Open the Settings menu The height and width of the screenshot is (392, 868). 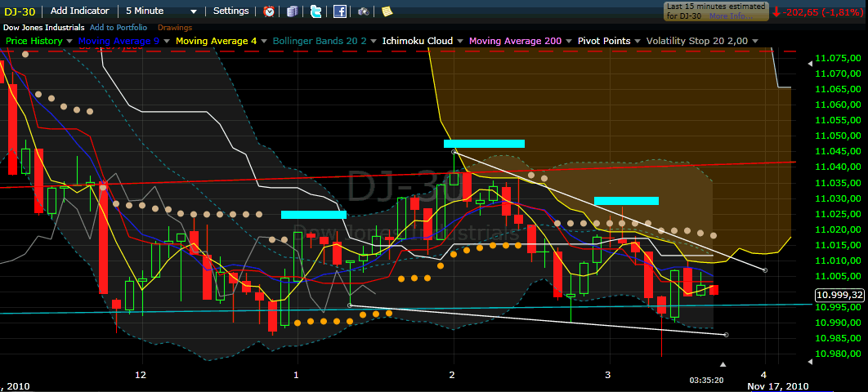point(230,11)
